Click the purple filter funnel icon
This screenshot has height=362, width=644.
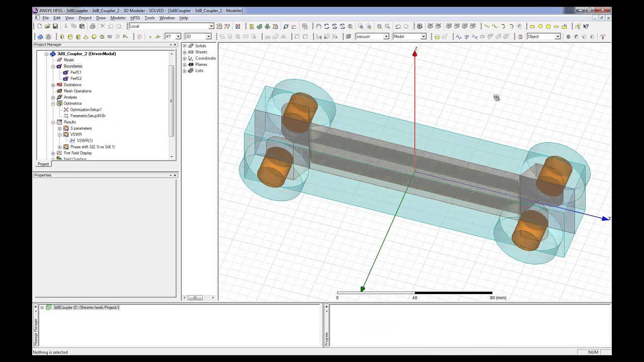(603, 37)
